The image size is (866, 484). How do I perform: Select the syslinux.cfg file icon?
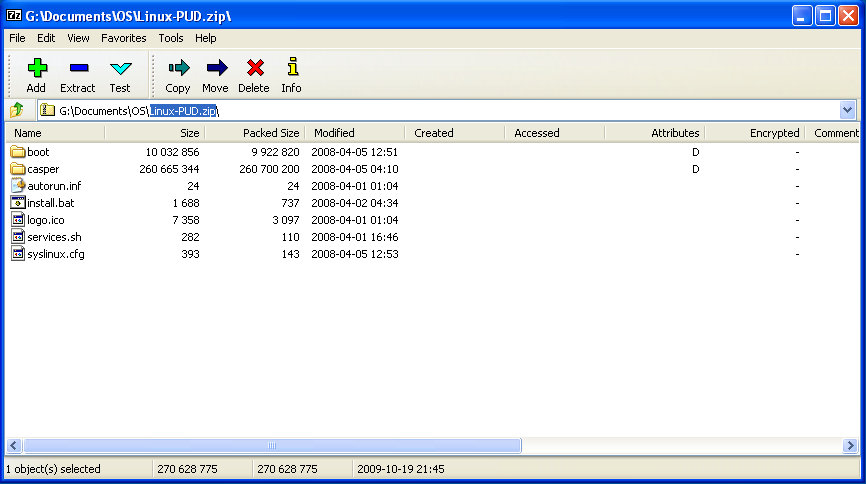(x=18, y=254)
